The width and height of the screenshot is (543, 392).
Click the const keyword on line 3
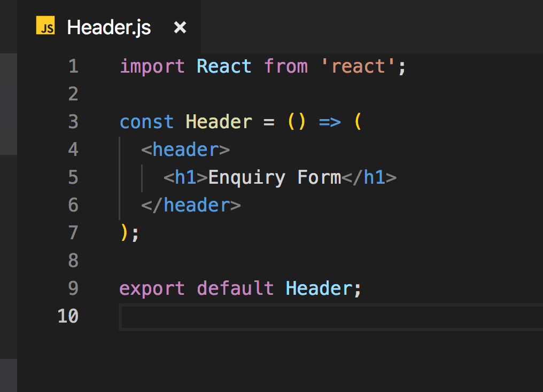point(146,122)
